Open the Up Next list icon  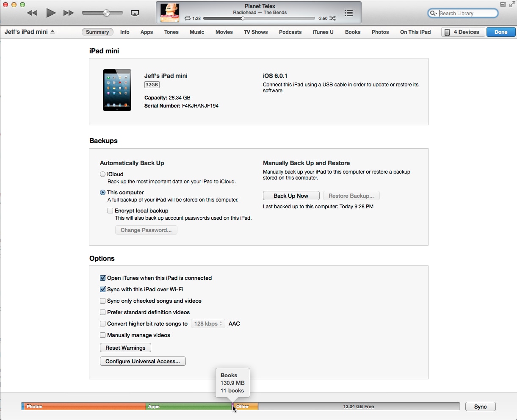349,14
